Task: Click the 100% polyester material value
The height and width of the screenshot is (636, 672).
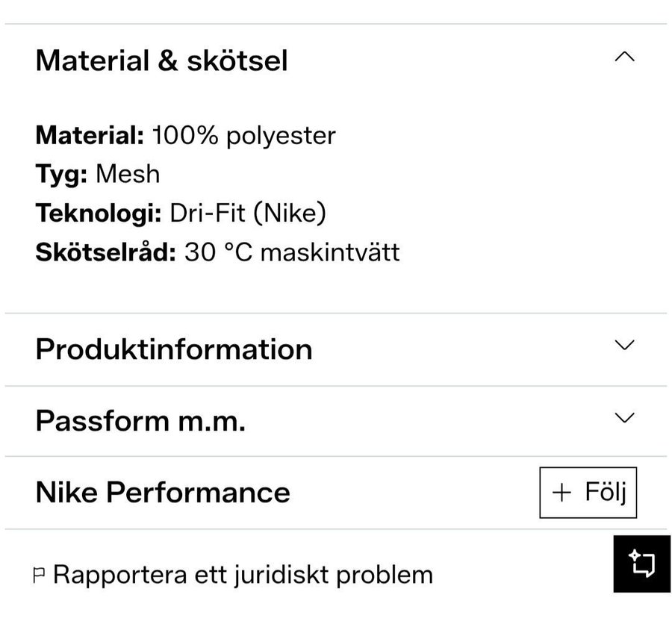Action: point(243,136)
